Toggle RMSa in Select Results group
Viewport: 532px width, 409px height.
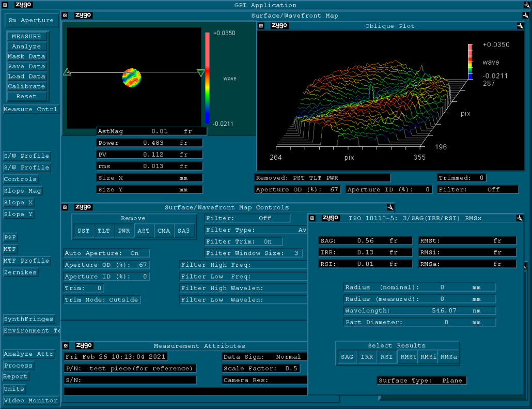448,357
